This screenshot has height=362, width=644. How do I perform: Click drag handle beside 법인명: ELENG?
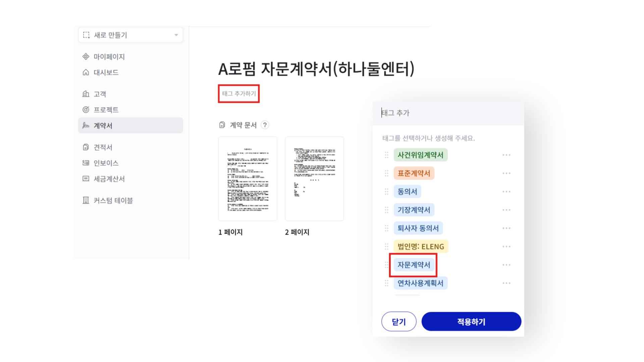(x=386, y=247)
